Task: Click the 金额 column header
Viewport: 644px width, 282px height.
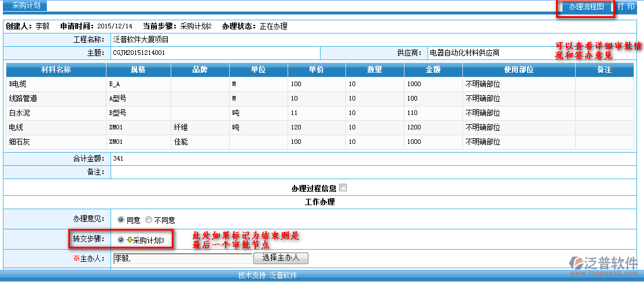Action: pos(433,69)
